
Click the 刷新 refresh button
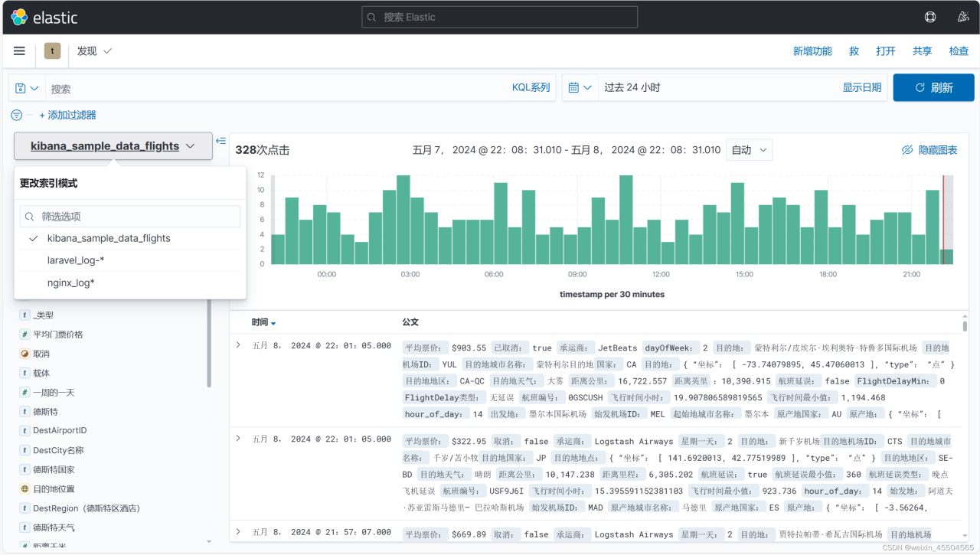(x=933, y=88)
